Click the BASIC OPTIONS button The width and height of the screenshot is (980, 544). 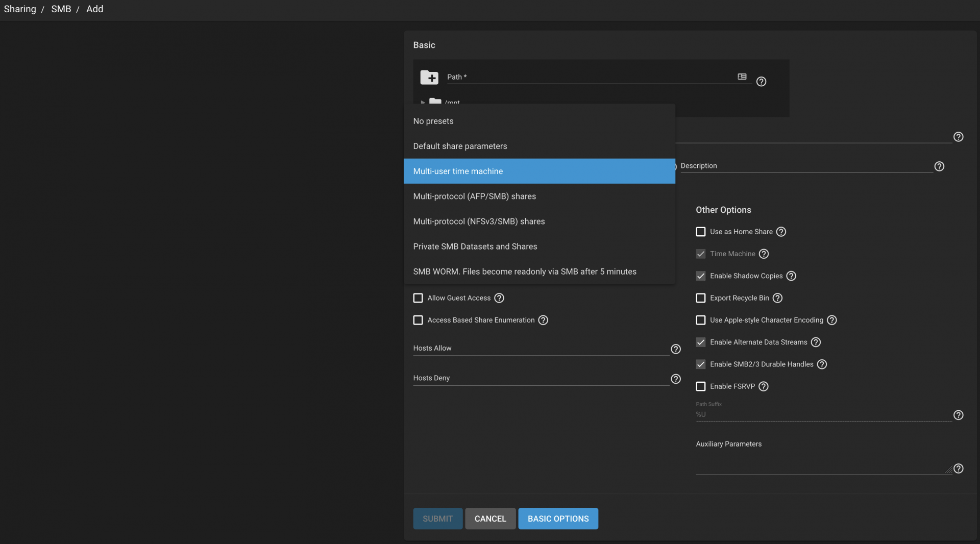coord(558,518)
